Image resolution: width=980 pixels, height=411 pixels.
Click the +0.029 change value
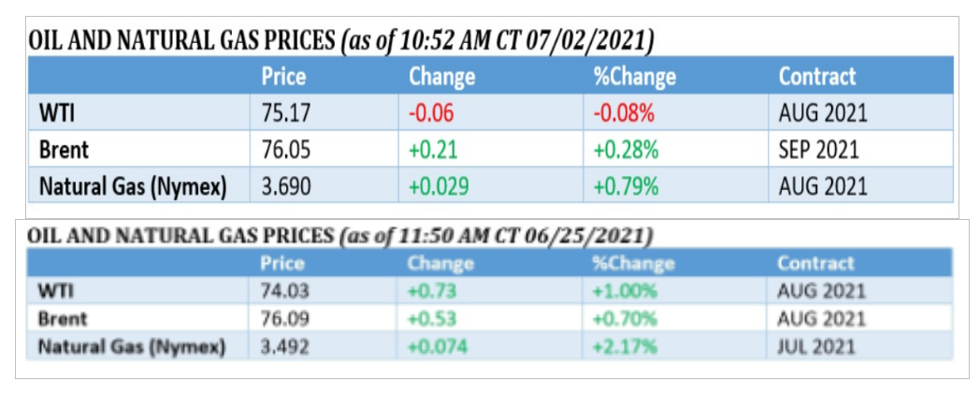coord(438,185)
